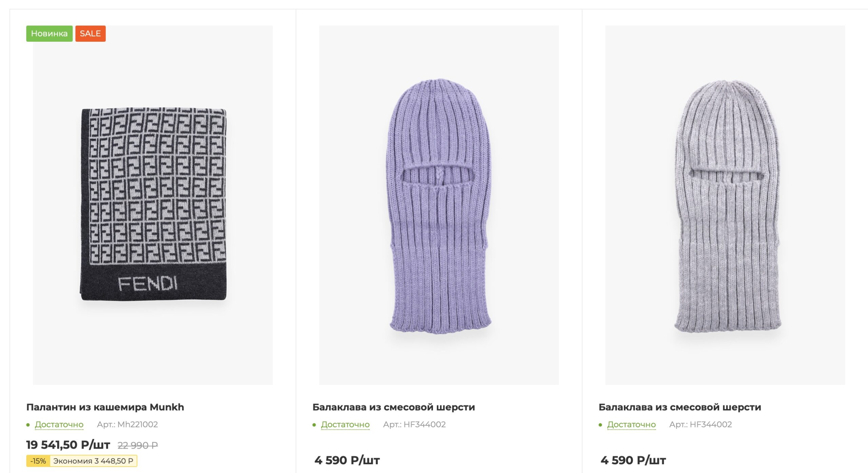Viewport: 868px width, 473px height.
Task: Click Достаточно under the lilac balaclava
Action: [345, 425]
